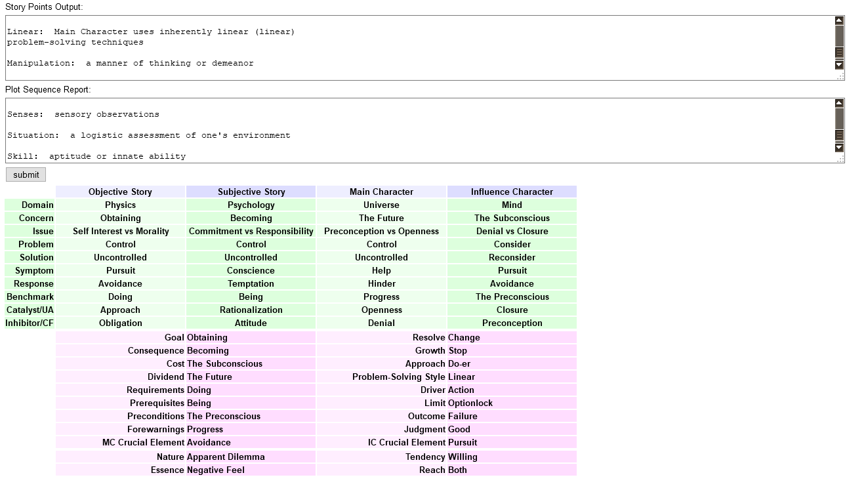
Task: Click the submit button
Action: pyautogui.click(x=26, y=174)
